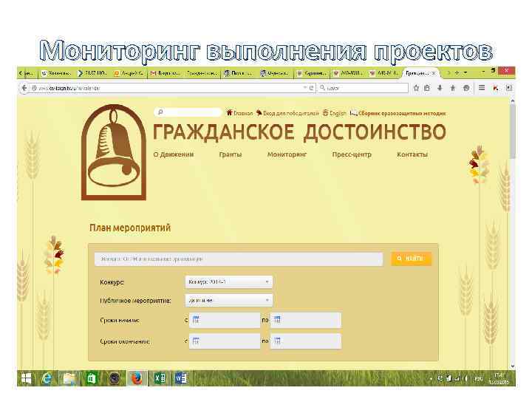Click the scrollbar down arrow

coord(512,366)
